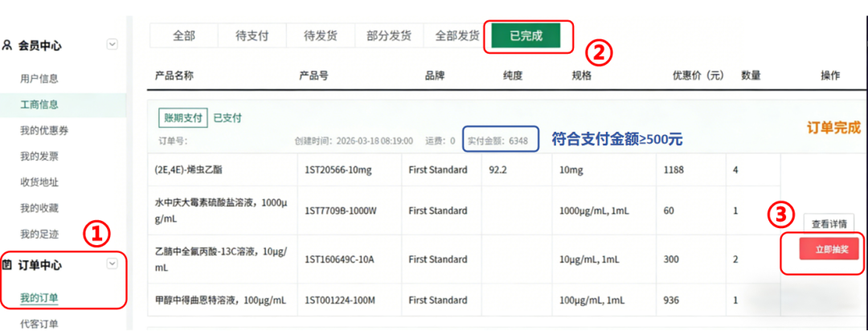
Task: Open 收货地址 page
Action: pyautogui.click(x=39, y=182)
